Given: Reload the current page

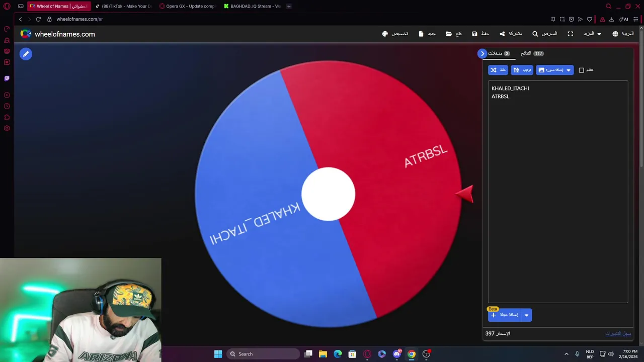Looking at the screenshot, I should (x=38, y=19).
